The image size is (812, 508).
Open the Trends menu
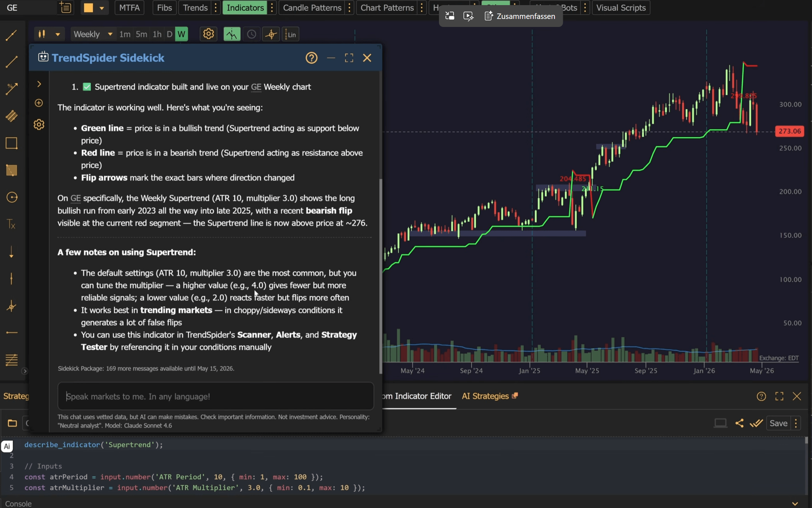tap(195, 8)
